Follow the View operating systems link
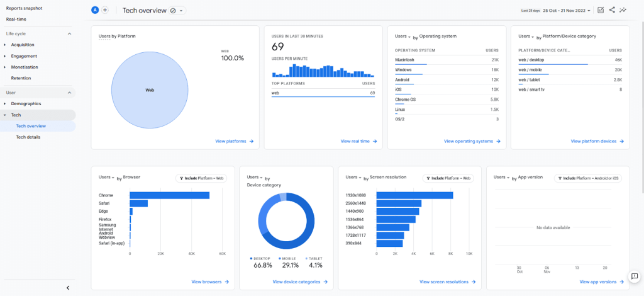 pos(472,141)
